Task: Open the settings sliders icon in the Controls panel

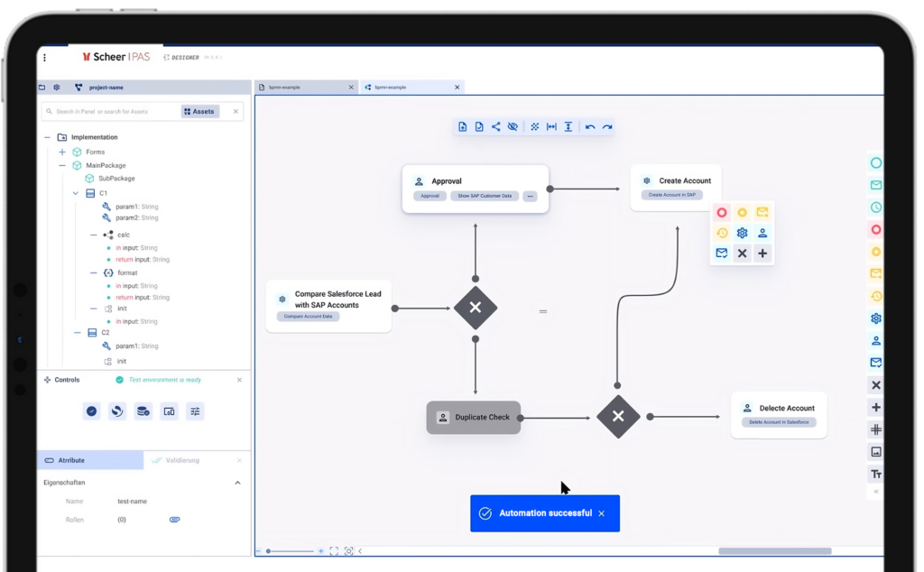Action: point(194,411)
